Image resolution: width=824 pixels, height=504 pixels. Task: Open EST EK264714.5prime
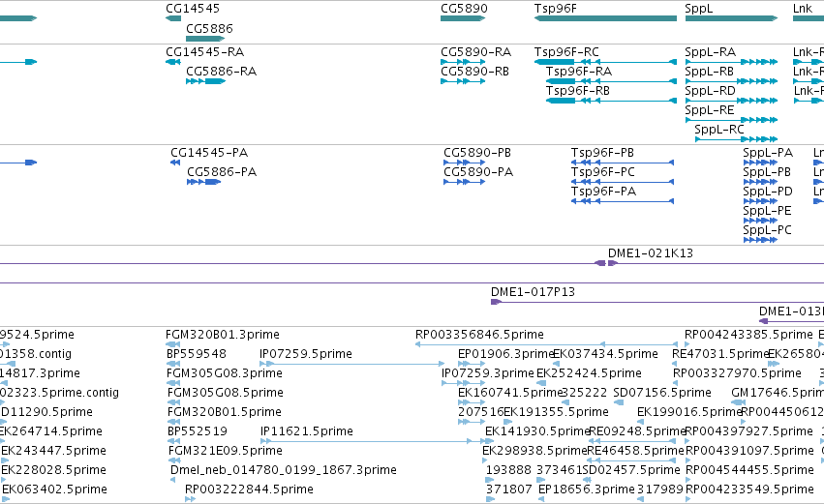pyautogui.click(x=51, y=431)
